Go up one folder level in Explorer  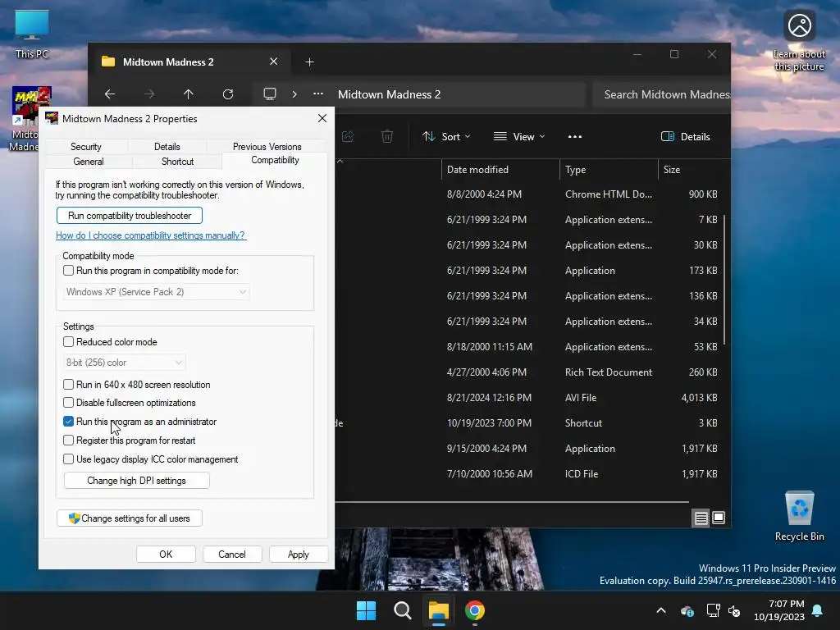188,94
